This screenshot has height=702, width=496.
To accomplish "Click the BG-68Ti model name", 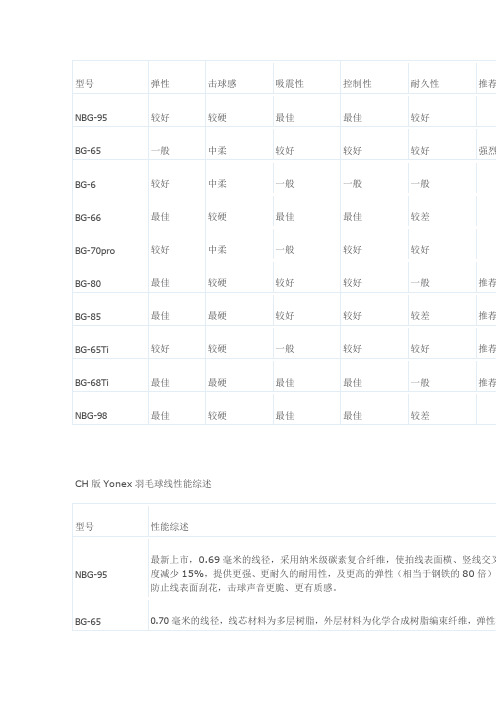I will pos(92,383).
